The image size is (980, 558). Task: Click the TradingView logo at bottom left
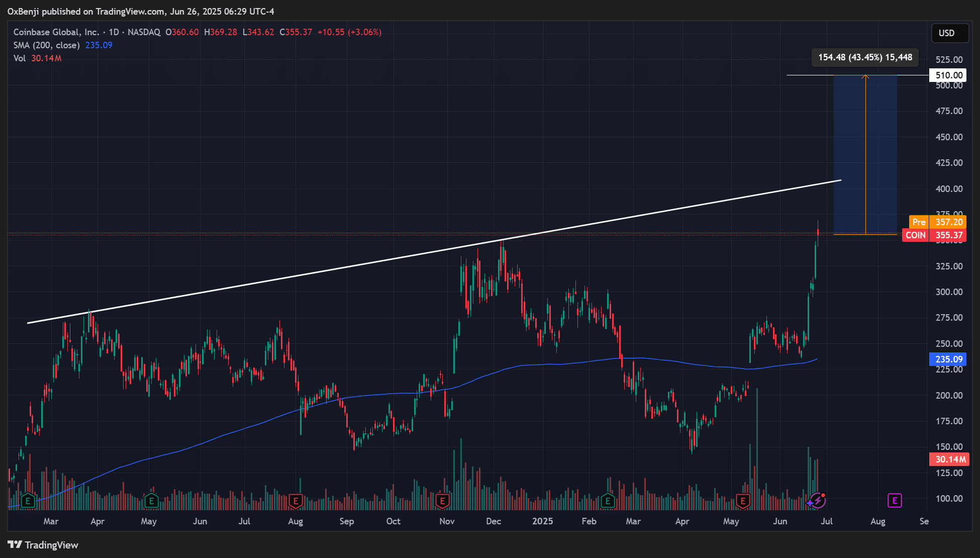coord(43,545)
